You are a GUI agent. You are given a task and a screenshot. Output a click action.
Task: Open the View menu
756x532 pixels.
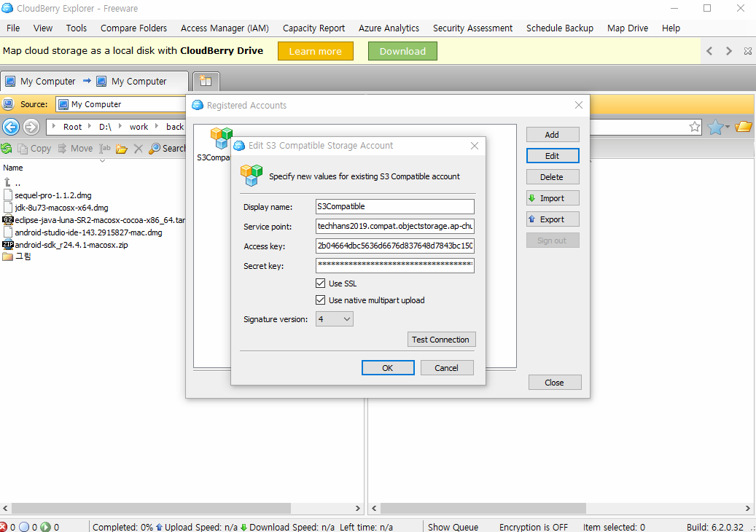click(43, 28)
